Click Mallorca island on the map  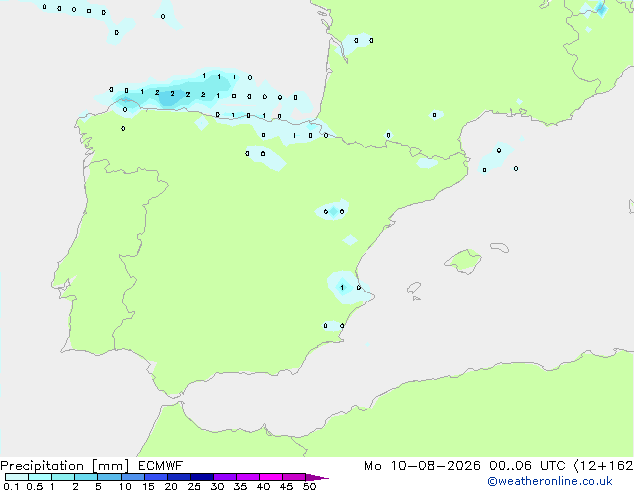[x=464, y=261]
